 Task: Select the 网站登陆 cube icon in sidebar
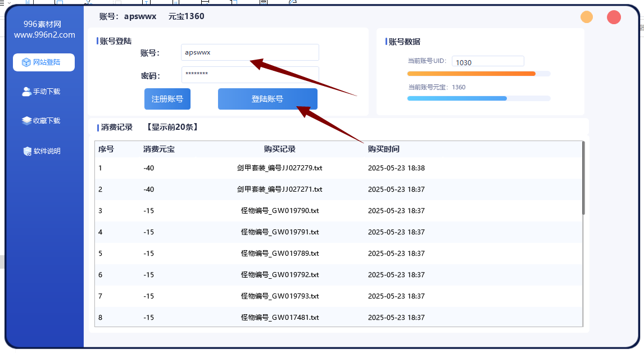(25, 62)
